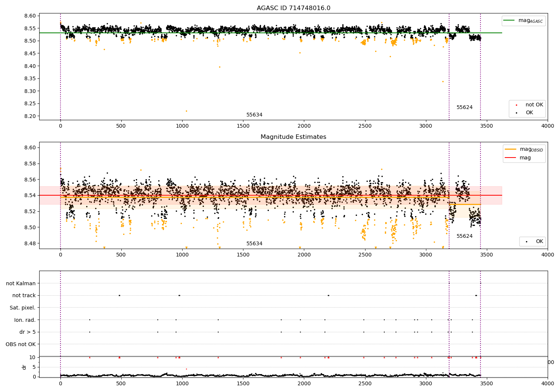Click the 55634 annotation in the Magnitude Estimates plot
Image resolution: width=560 pixels, height=392 pixels.
pos(254,244)
